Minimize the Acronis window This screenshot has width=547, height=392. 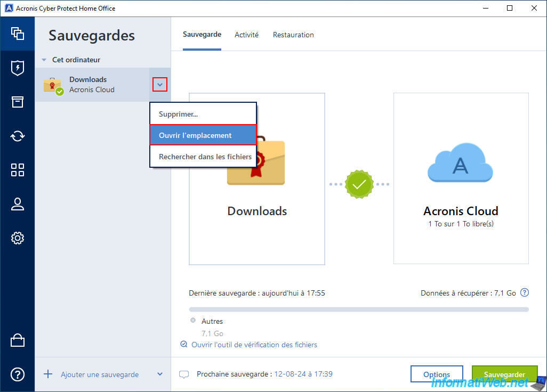(x=486, y=8)
